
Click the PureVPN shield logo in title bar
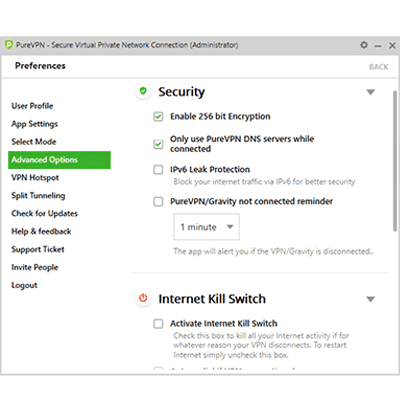pyautogui.click(x=9, y=45)
